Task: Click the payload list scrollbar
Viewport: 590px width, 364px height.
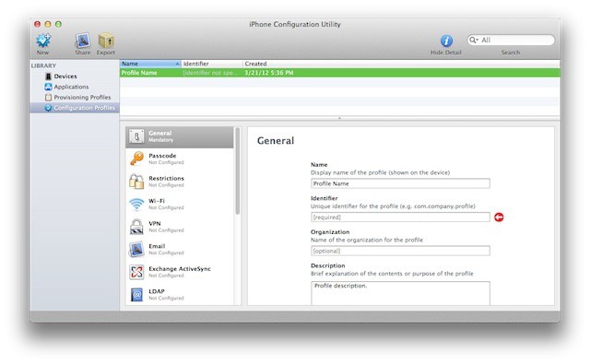Action: (238, 171)
